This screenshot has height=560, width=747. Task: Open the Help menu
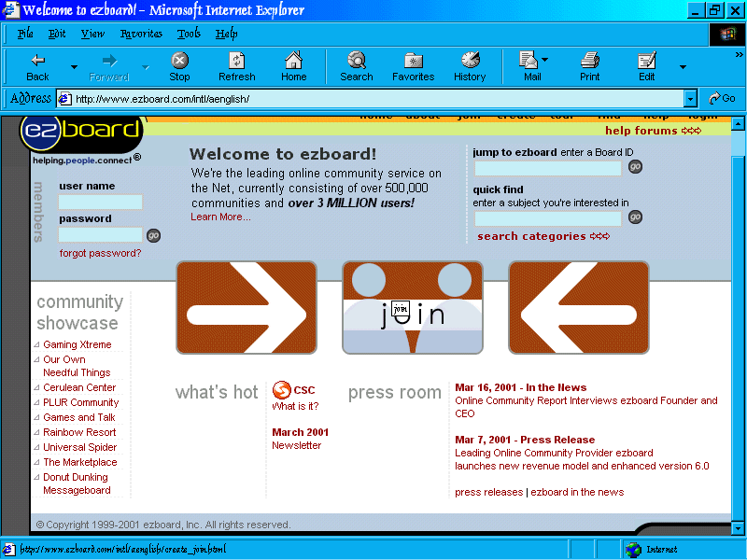[226, 34]
